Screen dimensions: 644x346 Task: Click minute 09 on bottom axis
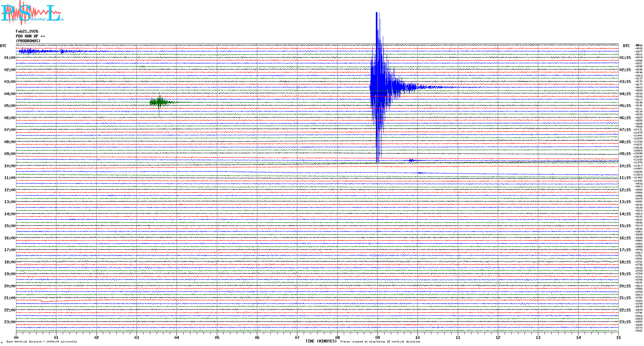(x=377, y=337)
